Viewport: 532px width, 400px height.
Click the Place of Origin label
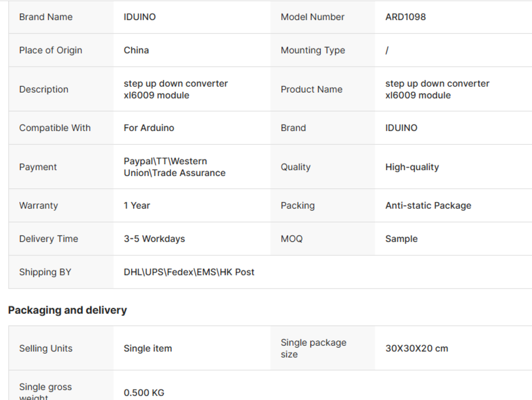(51, 50)
